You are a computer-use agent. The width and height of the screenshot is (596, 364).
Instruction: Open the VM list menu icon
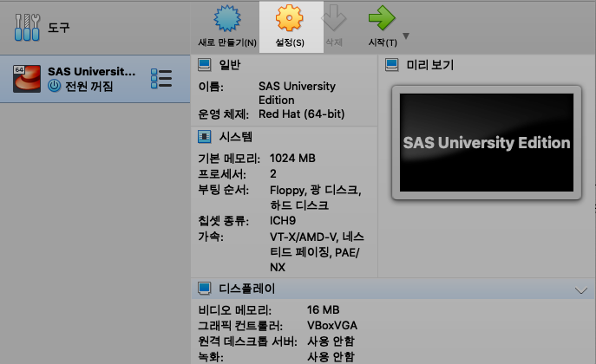pos(161,79)
